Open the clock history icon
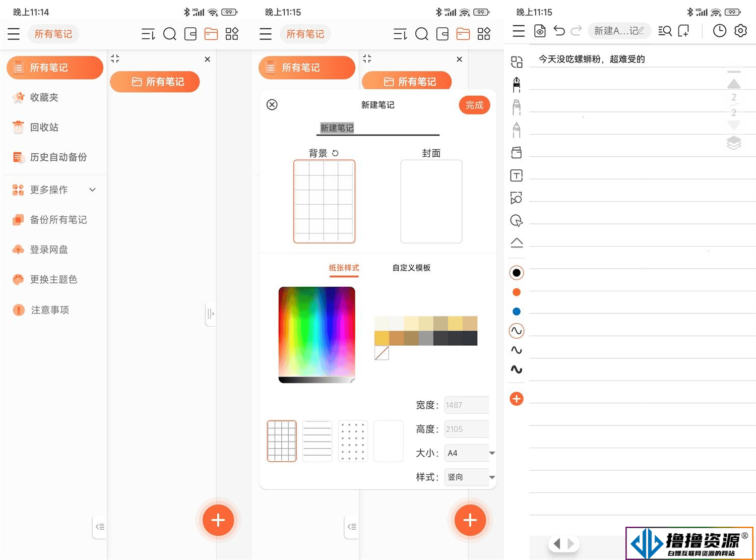Viewport: 756px width, 560px height. [720, 31]
